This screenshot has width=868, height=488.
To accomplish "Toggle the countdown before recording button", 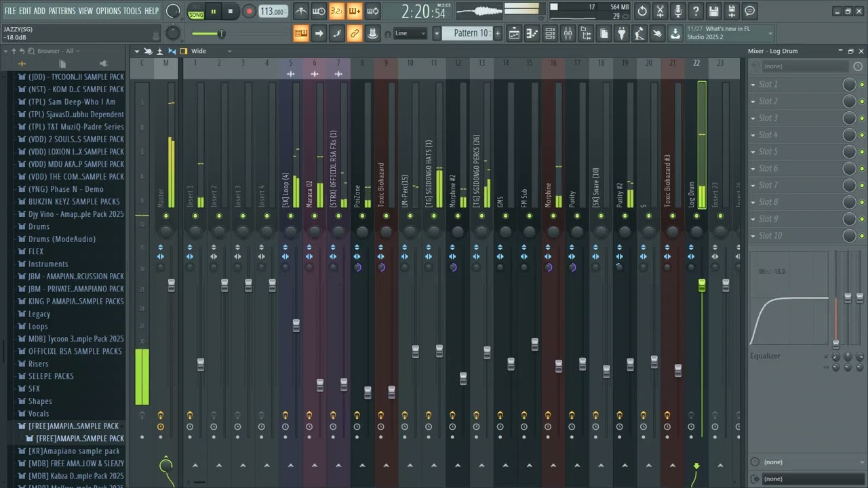I will click(x=337, y=11).
